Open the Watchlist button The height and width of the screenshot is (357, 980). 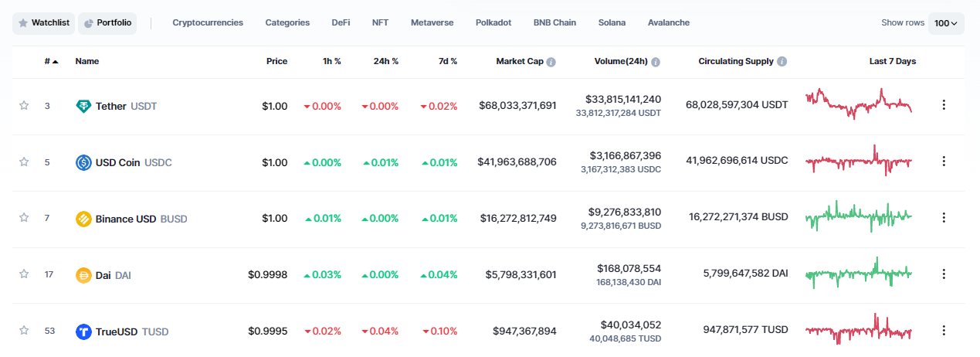click(43, 23)
